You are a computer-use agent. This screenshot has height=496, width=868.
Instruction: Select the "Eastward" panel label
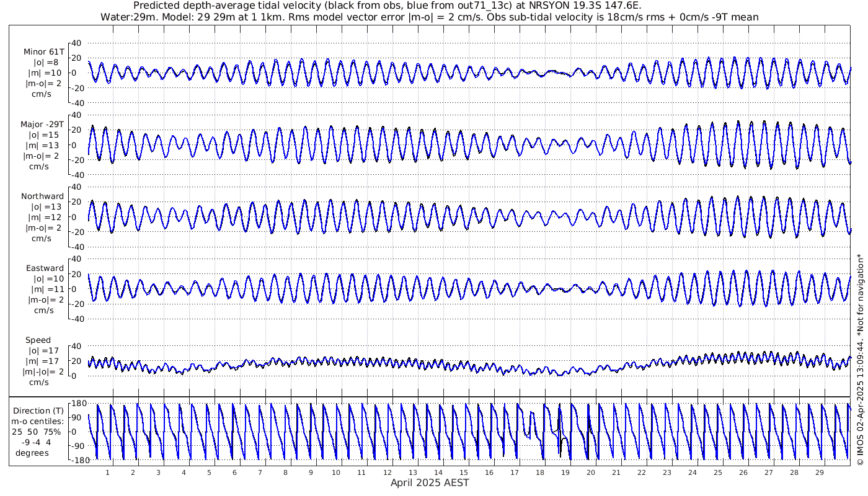coord(45,268)
